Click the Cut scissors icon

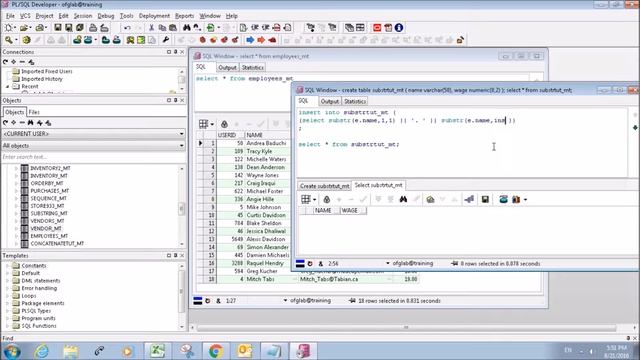(x=151, y=28)
